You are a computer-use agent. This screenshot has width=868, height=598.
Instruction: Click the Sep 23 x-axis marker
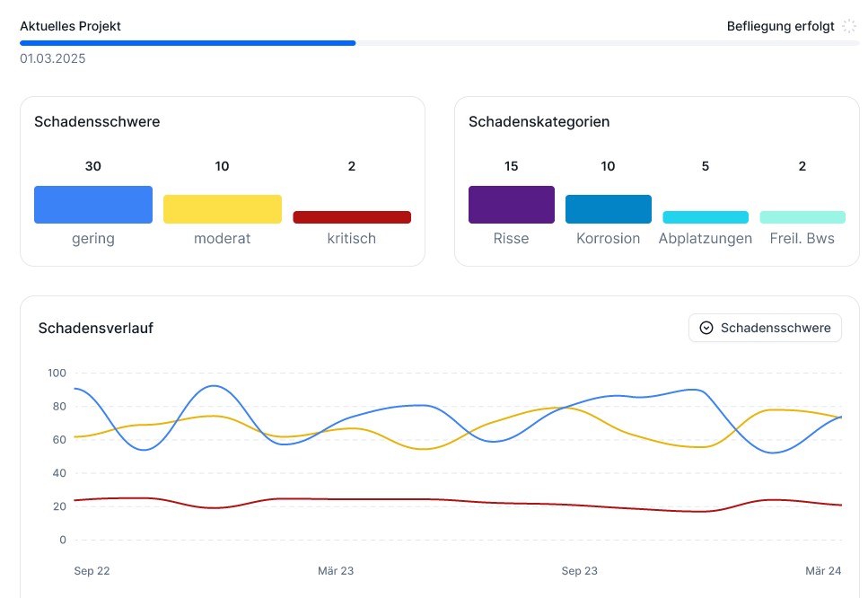coord(579,571)
